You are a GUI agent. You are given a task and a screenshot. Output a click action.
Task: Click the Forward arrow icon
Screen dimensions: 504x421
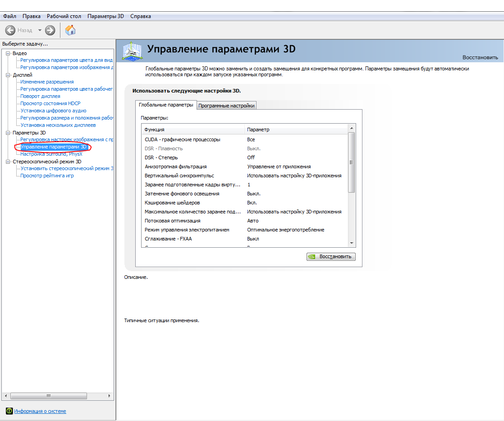coord(50,30)
